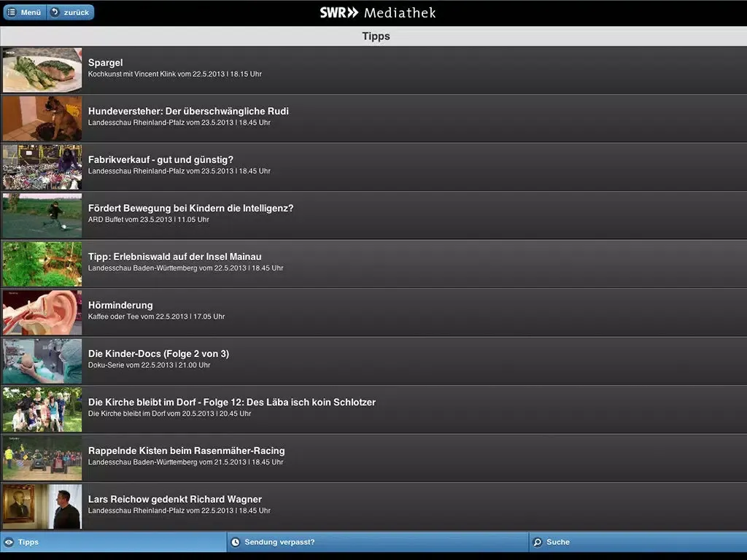
Task: Open the Suche tab
Action: [x=638, y=542]
